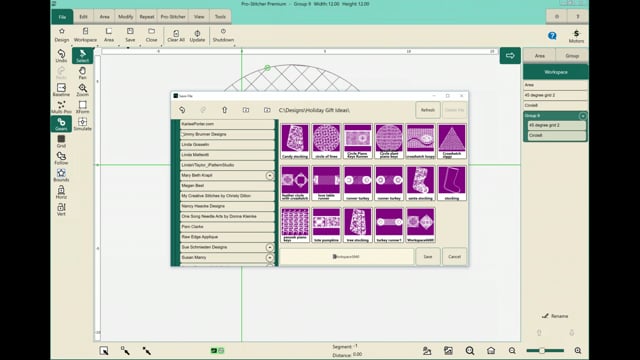Image resolution: width=640 pixels, height=360 pixels.
Task: Activate the Zoom magnifier tool
Action: 82,90
